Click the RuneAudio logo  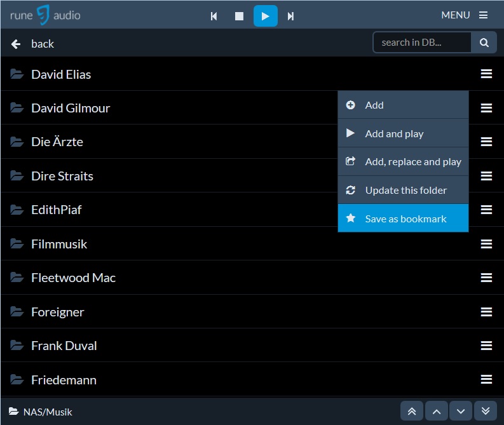click(x=45, y=15)
